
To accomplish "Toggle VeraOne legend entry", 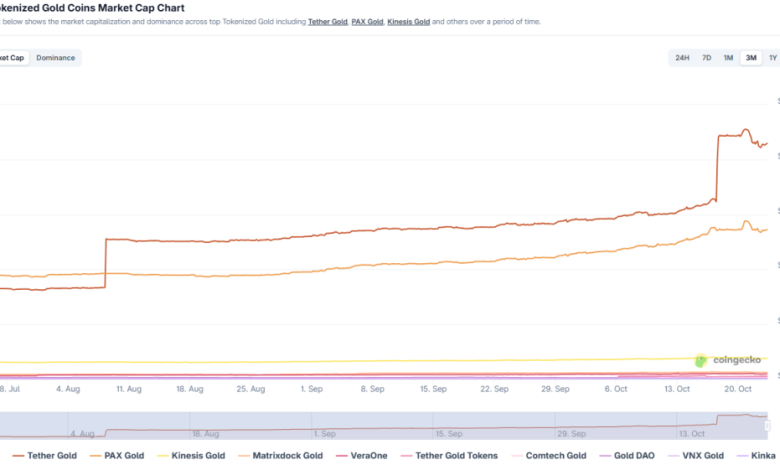I will point(372,456).
